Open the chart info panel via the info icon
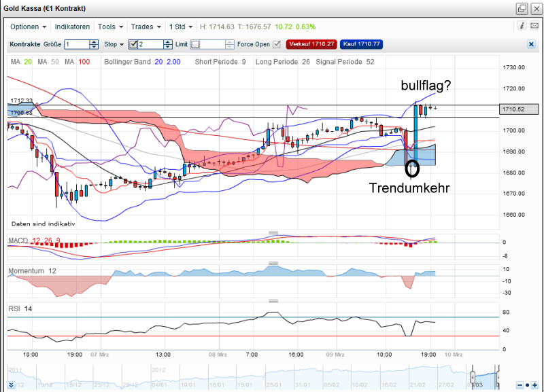The width and height of the screenshot is (544, 392). point(521,26)
